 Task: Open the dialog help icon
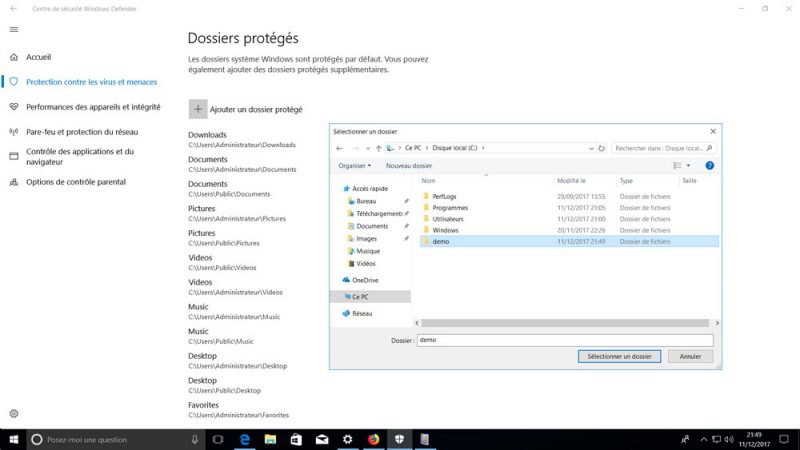[709, 166]
